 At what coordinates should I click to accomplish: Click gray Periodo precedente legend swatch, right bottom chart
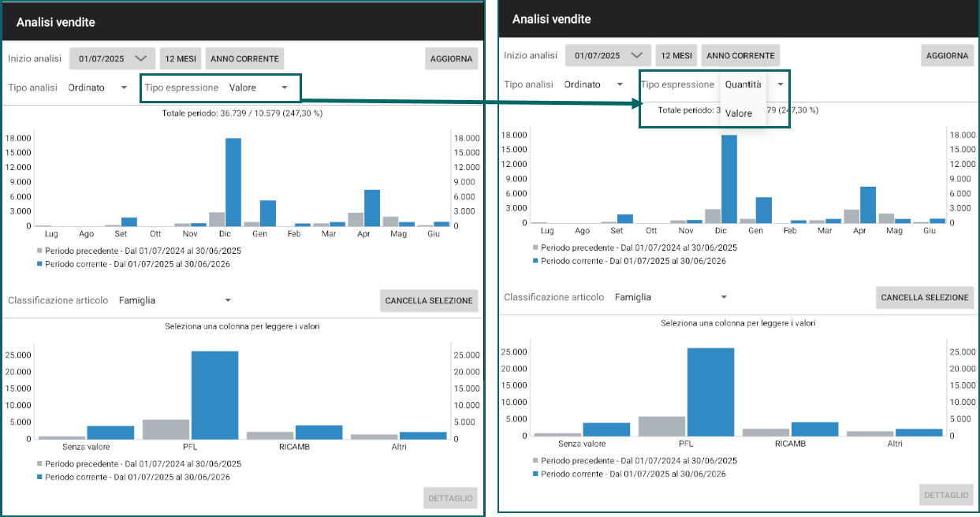pos(535,460)
